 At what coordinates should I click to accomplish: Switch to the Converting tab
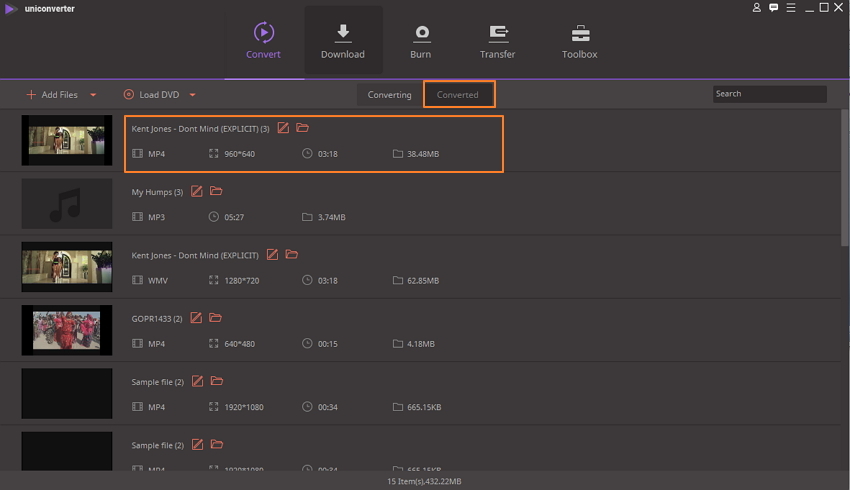(389, 95)
